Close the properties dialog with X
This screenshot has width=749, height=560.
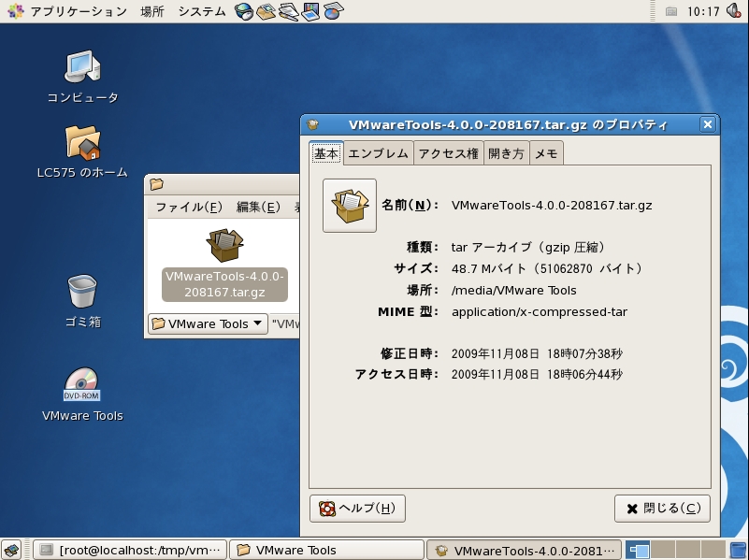click(x=708, y=124)
